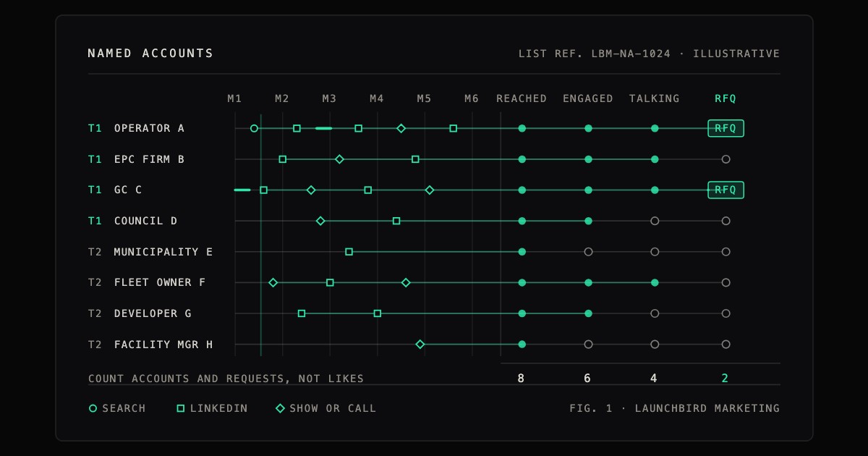Click the M1 month column header
The width and height of the screenshot is (868, 456).
click(235, 98)
